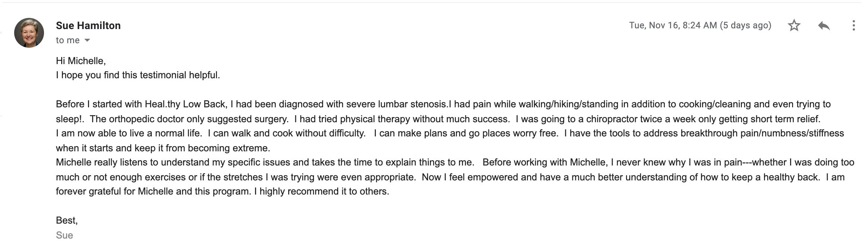Click the words 'Heal.thy Low Back'
This screenshot has width=868, height=243.
186,104
